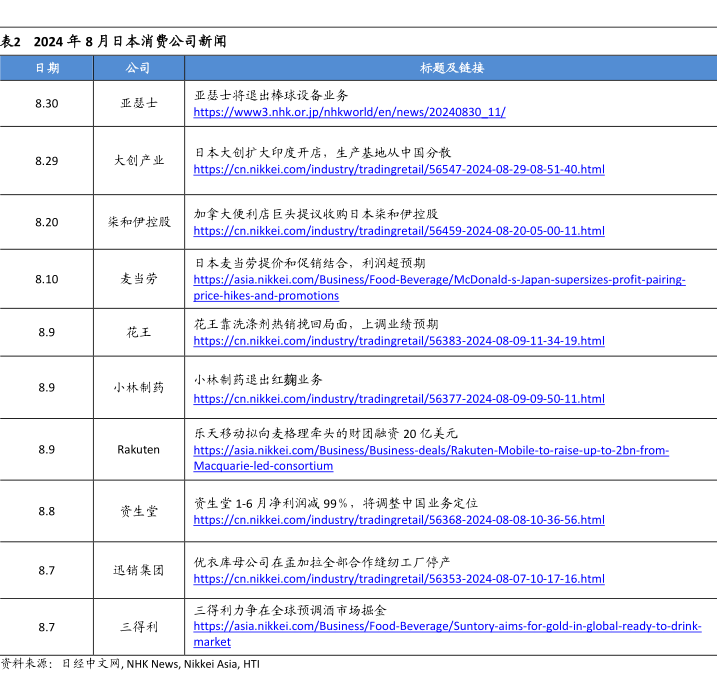Viewport: 717px width, 686px height.
Task: Click the table title 表2 2024年8月日本消费公司新闻
Action: [x=113, y=41]
